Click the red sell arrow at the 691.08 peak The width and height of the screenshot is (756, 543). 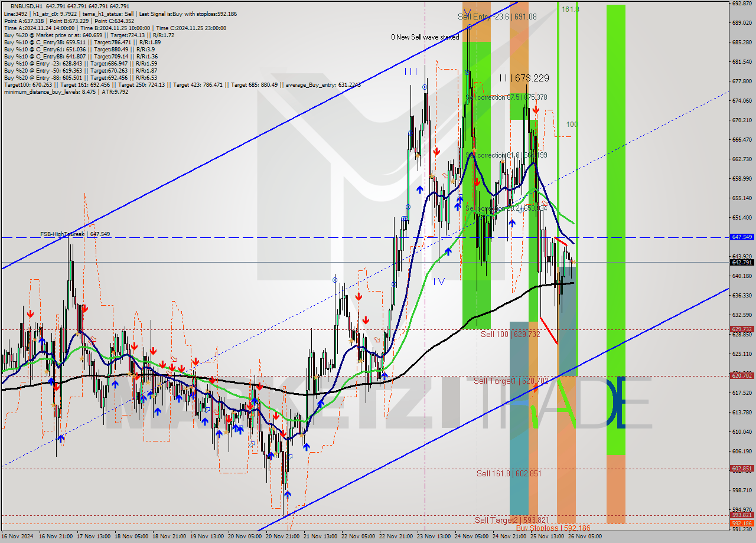coord(536,110)
